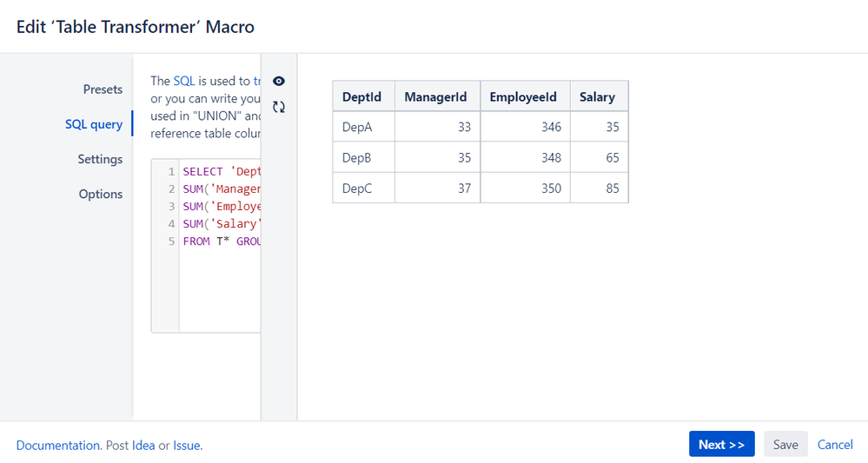The image size is (868, 463).
Task: Open the Issue link
Action: 187,446
